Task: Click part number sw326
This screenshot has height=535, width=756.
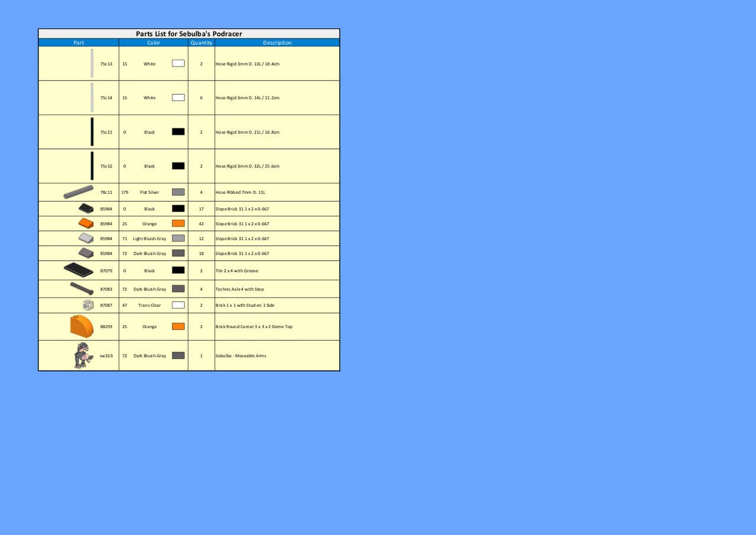Action: click(x=106, y=356)
